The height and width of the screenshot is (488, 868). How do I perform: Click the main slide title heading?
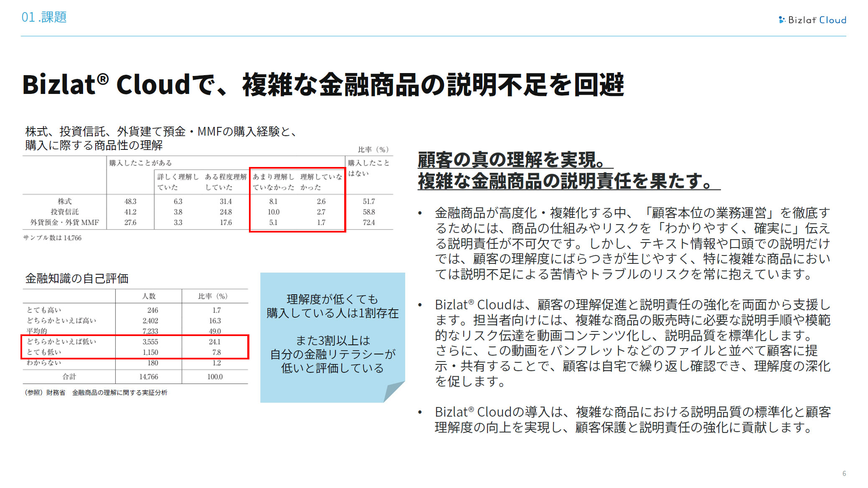[322, 85]
